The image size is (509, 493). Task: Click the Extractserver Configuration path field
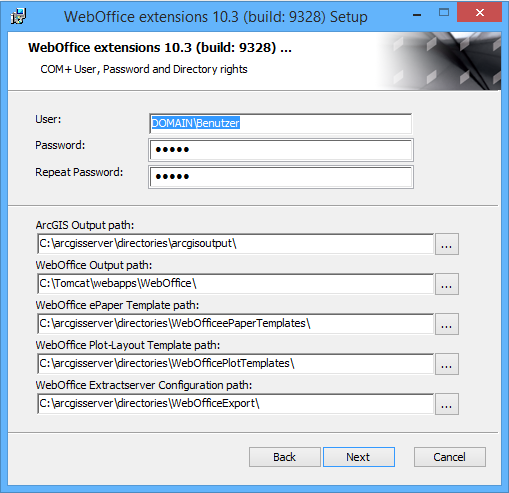235,404
